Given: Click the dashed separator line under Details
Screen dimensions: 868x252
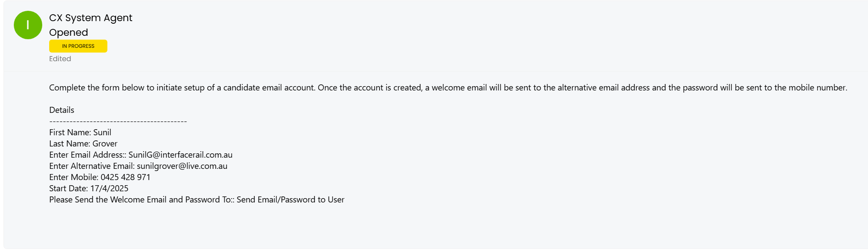Looking at the screenshot, I should click(x=118, y=121).
